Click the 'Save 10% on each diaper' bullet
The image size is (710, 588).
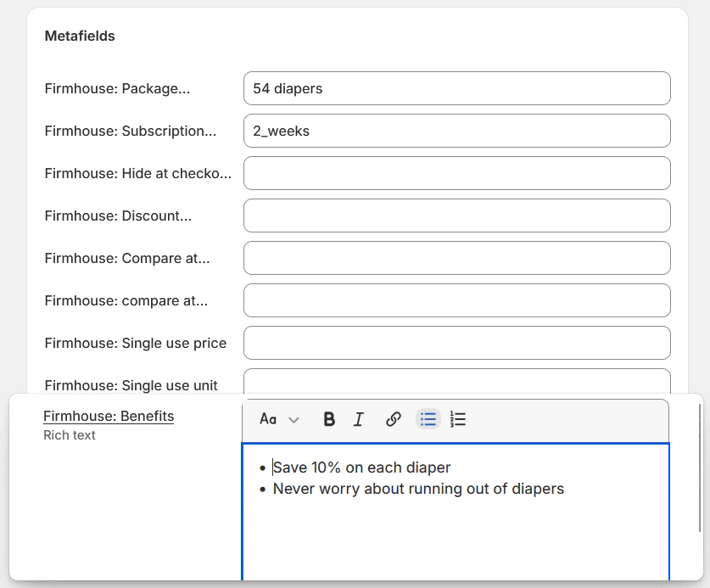tap(361, 468)
